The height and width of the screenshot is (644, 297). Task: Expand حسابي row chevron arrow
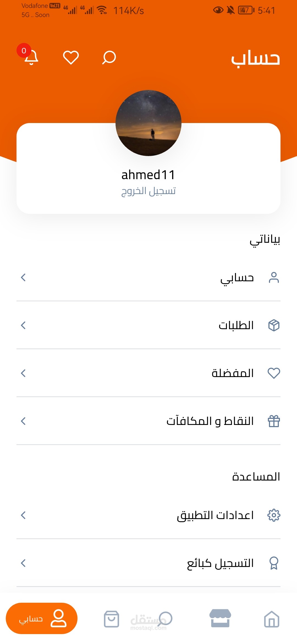tap(23, 277)
